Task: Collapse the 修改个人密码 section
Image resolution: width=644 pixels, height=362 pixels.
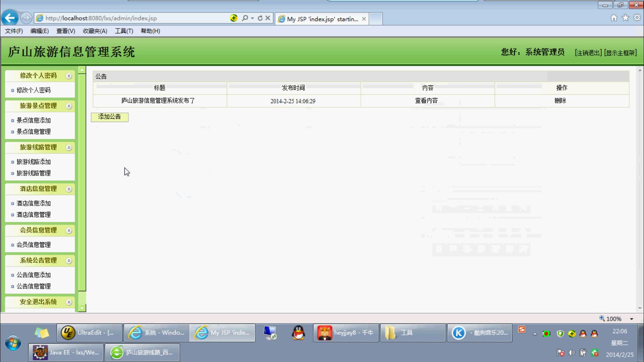Action: (69, 76)
